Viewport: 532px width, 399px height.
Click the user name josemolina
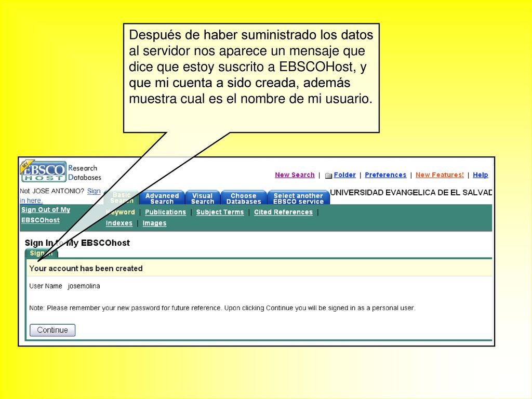(x=84, y=286)
